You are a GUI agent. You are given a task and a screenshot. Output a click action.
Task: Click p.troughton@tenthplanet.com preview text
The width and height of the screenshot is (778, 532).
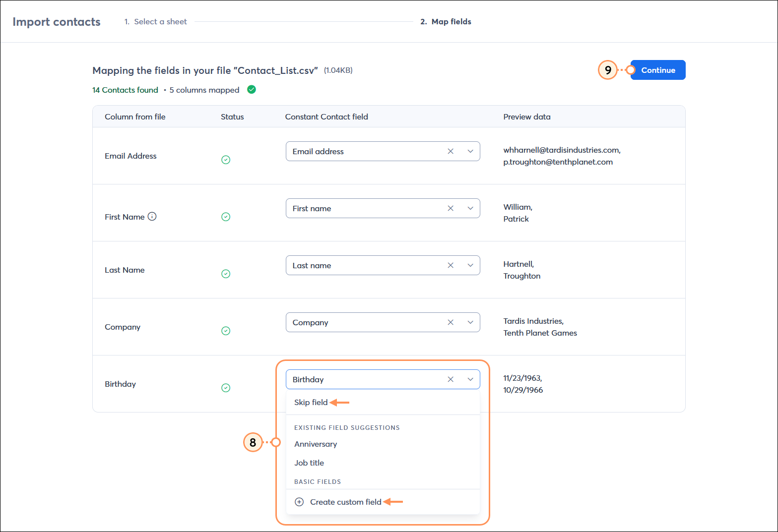pyautogui.click(x=558, y=162)
